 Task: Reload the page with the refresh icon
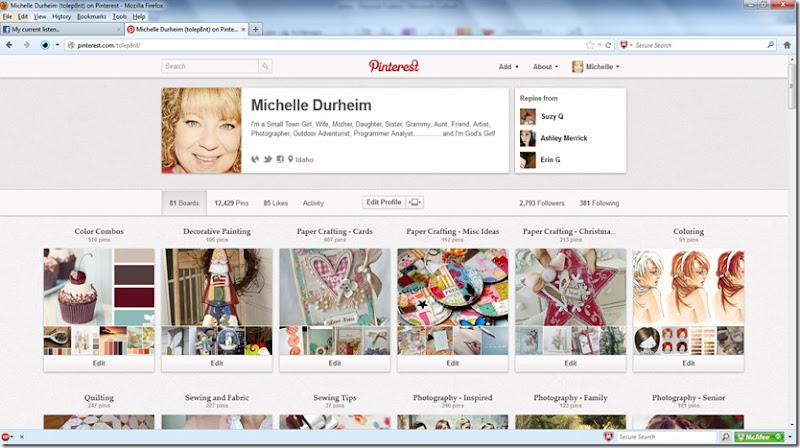coord(608,45)
